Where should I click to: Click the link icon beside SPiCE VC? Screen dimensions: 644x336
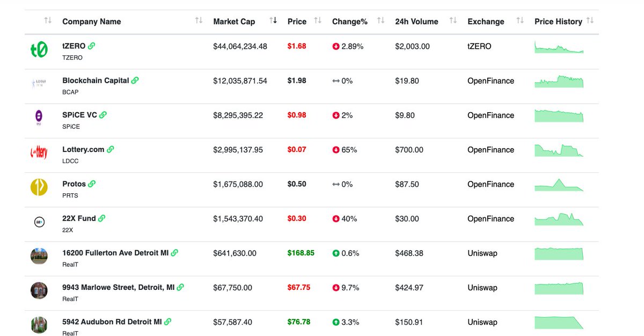[103, 115]
